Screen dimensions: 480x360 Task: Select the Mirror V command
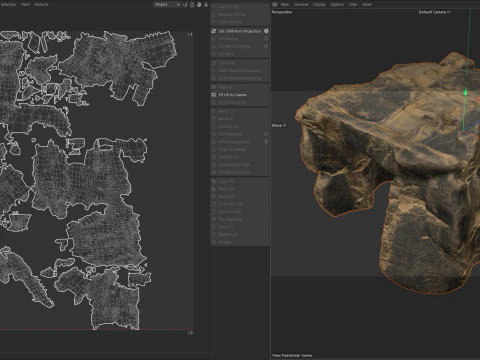226,119
